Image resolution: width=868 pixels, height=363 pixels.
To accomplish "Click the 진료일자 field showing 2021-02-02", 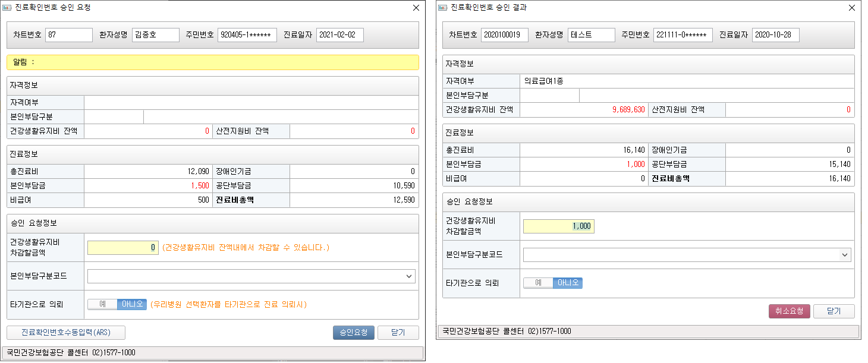I will (339, 35).
